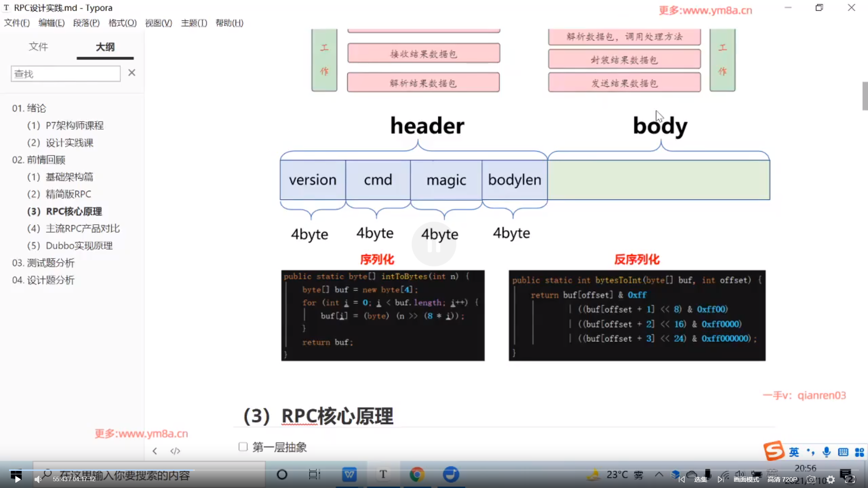Enter fullscreen on video player
Image resolution: width=868 pixels, height=488 pixels.
[850, 479]
